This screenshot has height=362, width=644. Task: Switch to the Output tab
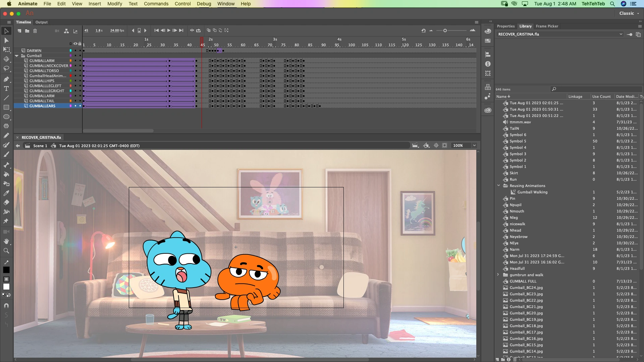click(x=42, y=22)
